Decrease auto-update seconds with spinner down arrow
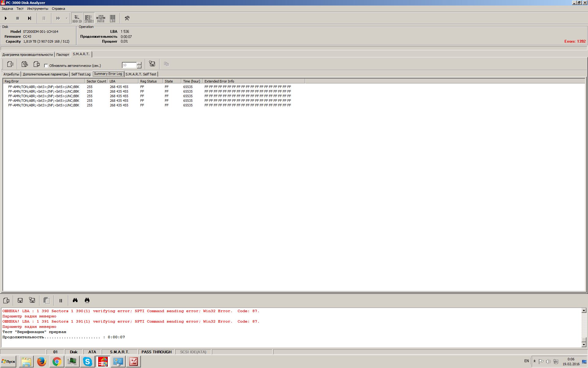The image size is (588, 368). (139, 67)
